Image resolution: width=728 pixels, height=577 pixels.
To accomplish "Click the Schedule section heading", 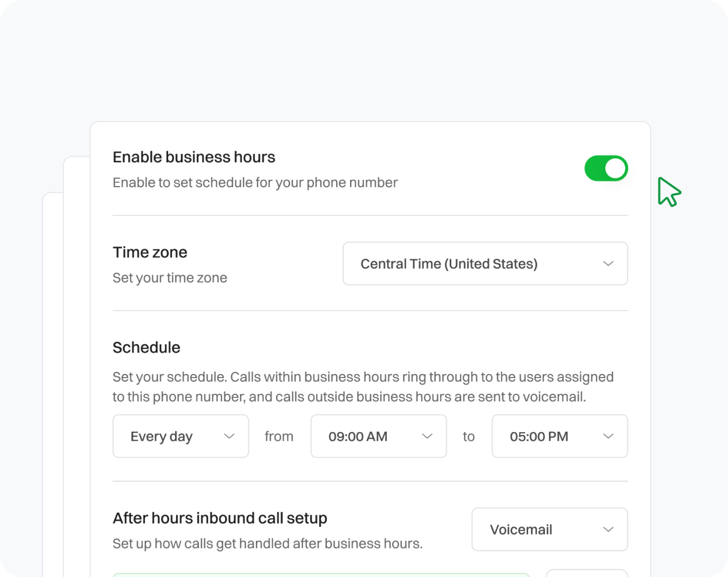I will [147, 347].
